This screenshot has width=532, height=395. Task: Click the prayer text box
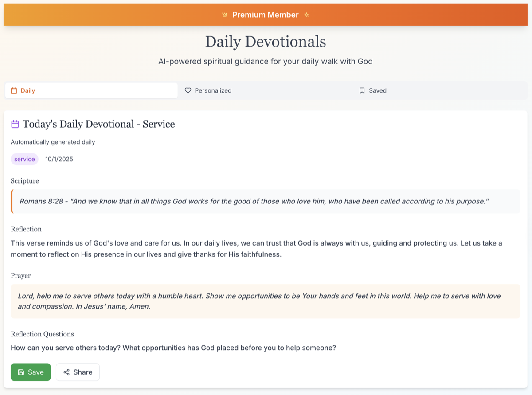pos(265,301)
